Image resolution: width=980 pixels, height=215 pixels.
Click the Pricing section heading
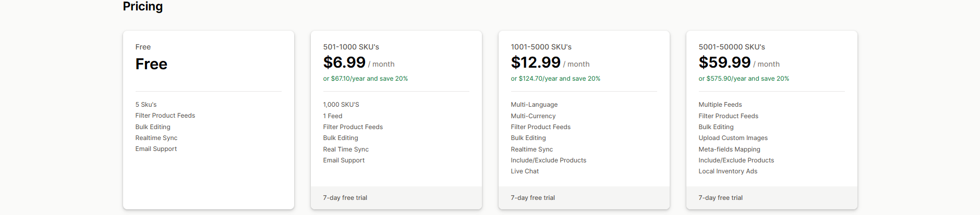pos(142,6)
